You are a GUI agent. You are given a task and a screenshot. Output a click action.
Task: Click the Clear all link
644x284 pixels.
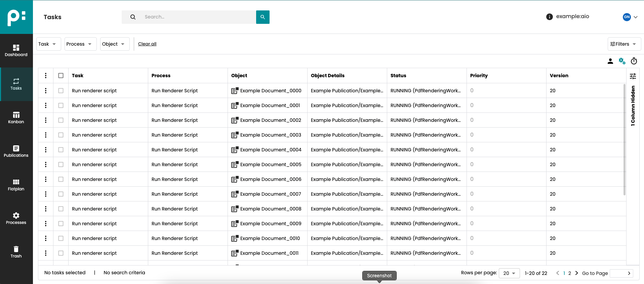click(147, 44)
